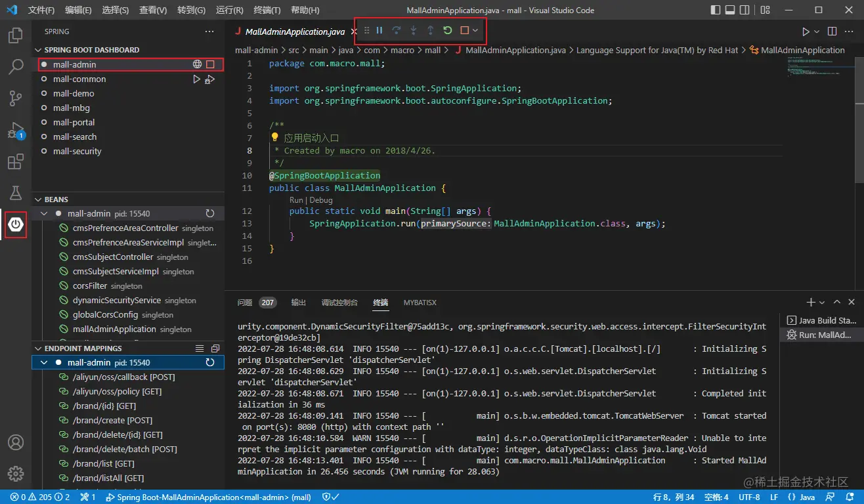Viewport: 864px width, 504px height.
Task: Open the Explorer view in activity bar
Action: pos(16,35)
